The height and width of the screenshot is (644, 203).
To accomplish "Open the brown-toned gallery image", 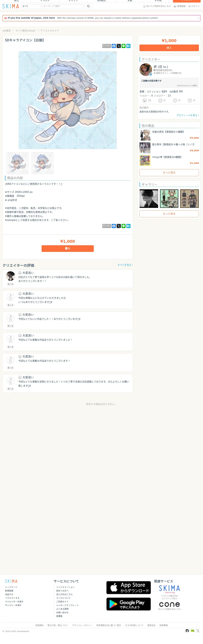I will click(190, 199).
